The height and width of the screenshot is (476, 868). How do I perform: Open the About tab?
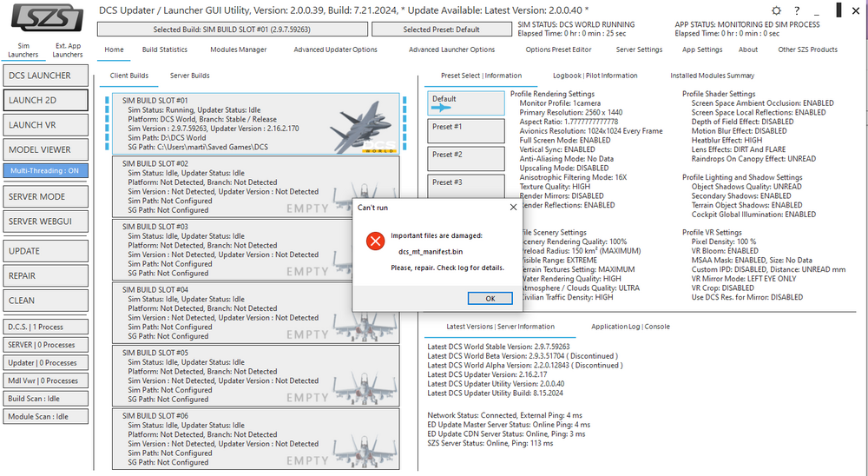[748, 50]
